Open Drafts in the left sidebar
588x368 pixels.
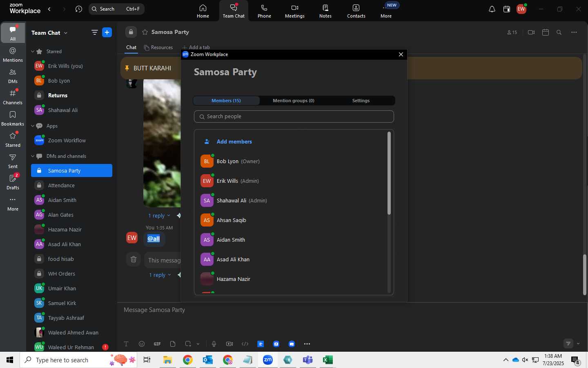coord(13,182)
